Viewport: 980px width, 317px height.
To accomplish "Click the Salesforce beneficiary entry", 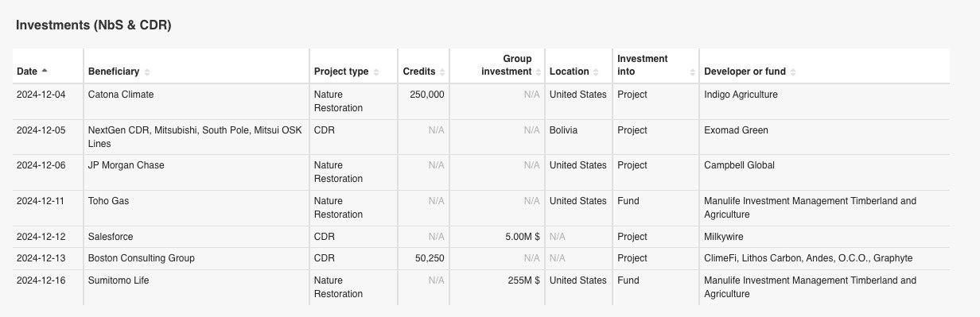I will coord(111,237).
